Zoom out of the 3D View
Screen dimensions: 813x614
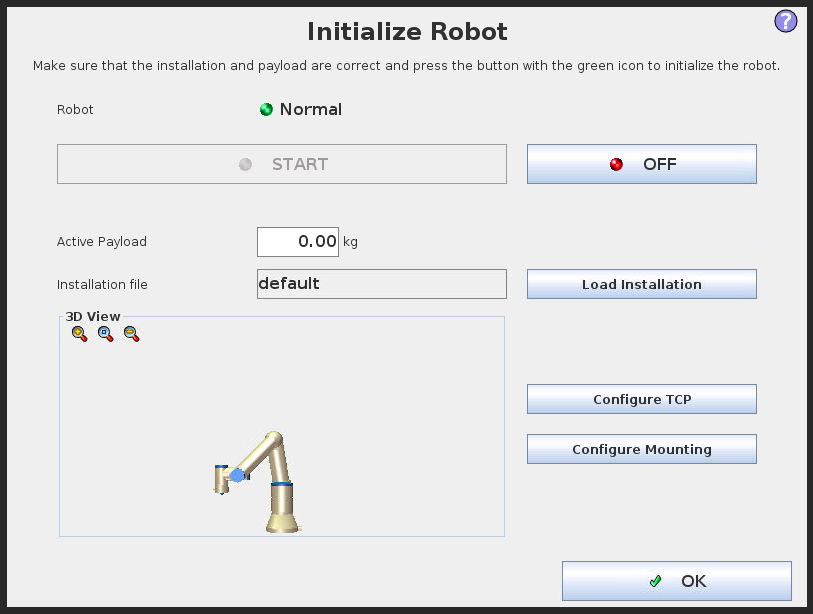click(x=131, y=334)
